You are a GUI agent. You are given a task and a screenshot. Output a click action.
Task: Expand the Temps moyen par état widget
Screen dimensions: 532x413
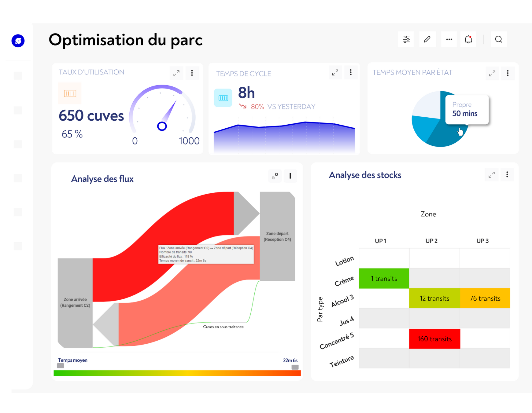492,73
